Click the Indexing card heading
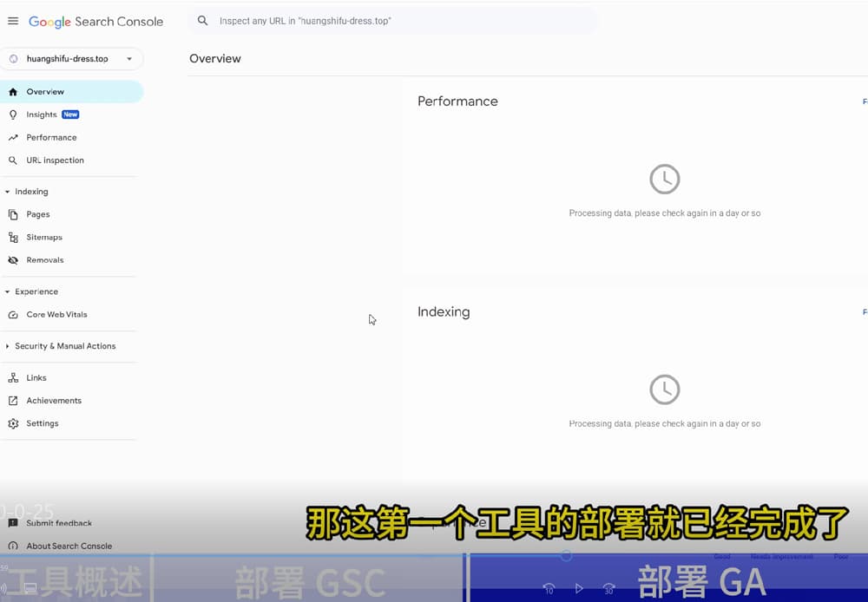868x602 pixels. pos(444,312)
